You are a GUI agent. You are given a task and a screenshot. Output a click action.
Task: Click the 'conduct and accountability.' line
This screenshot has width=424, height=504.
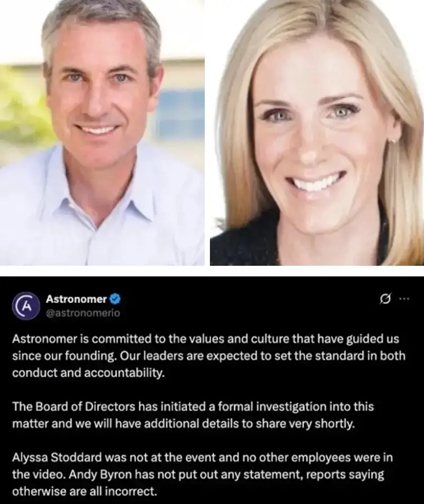pyautogui.click(x=89, y=373)
